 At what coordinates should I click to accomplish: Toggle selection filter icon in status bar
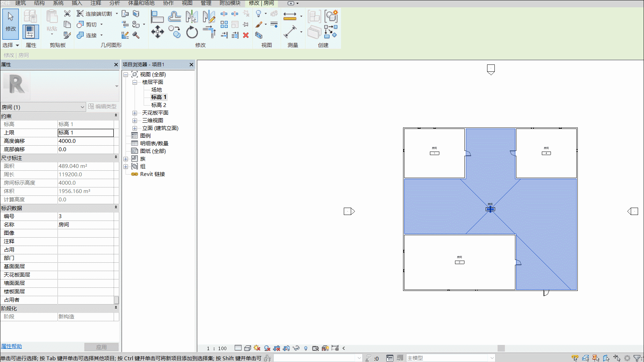[637, 358]
